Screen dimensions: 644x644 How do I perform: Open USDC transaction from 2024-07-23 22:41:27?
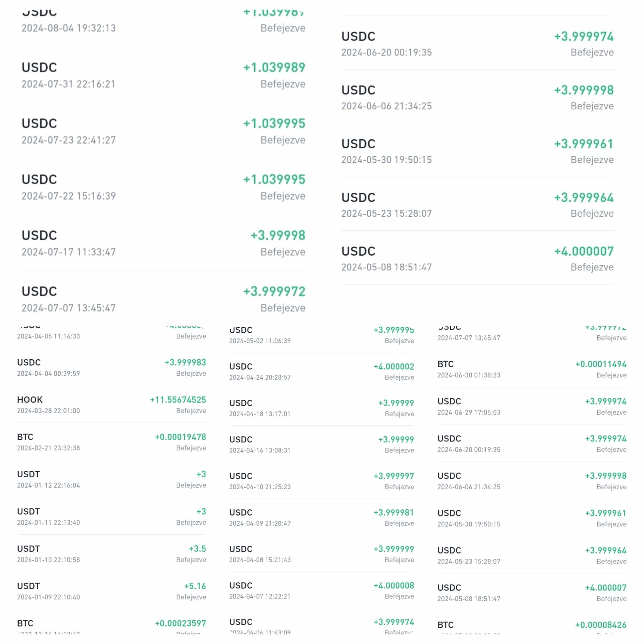(163, 130)
